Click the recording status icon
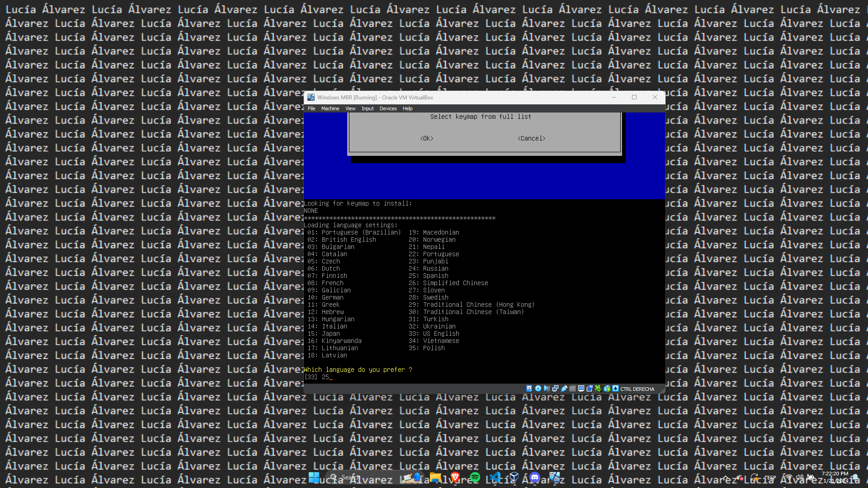868x488 pixels. pos(590,389)
